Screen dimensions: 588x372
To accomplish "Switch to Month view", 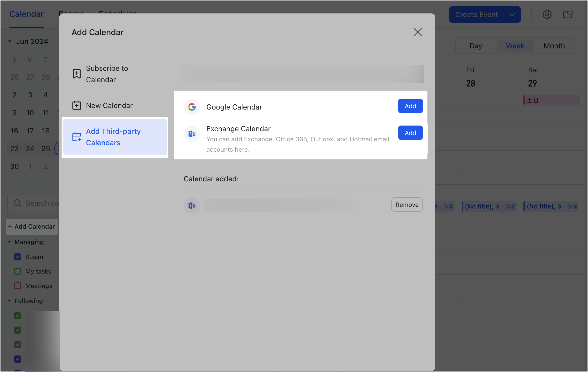I will pos(554,46).
